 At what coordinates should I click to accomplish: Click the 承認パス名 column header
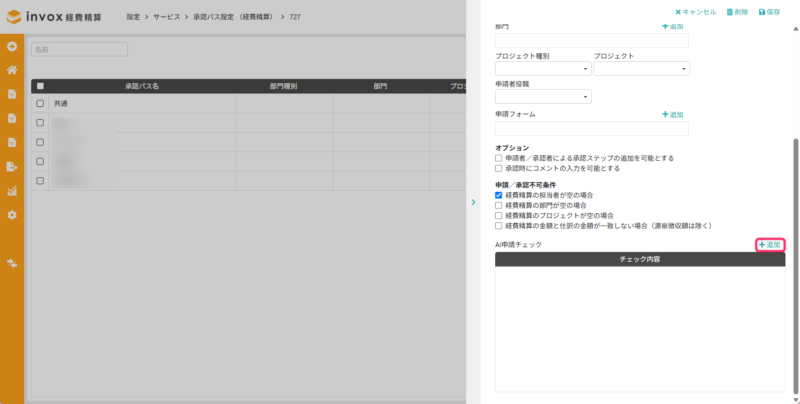142,86
